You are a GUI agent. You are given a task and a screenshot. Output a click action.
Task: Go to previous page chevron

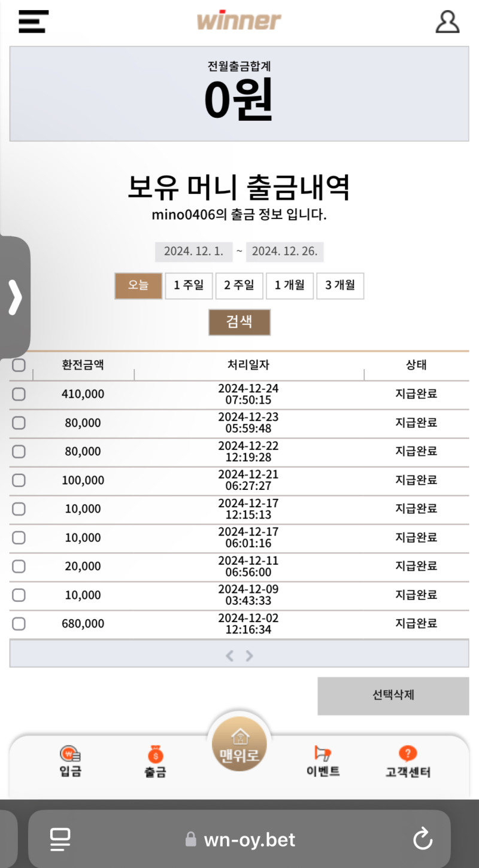229,656
